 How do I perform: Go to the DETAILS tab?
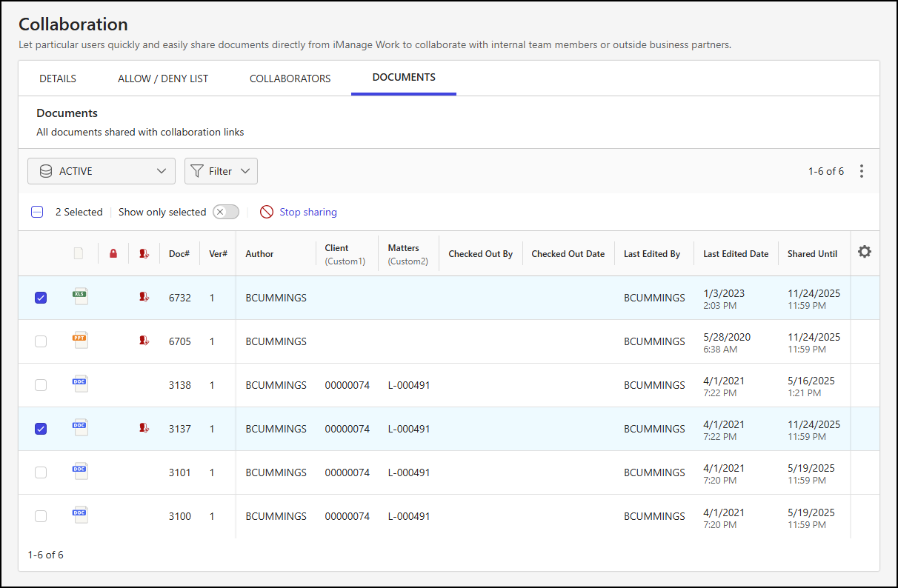point(58,78)
